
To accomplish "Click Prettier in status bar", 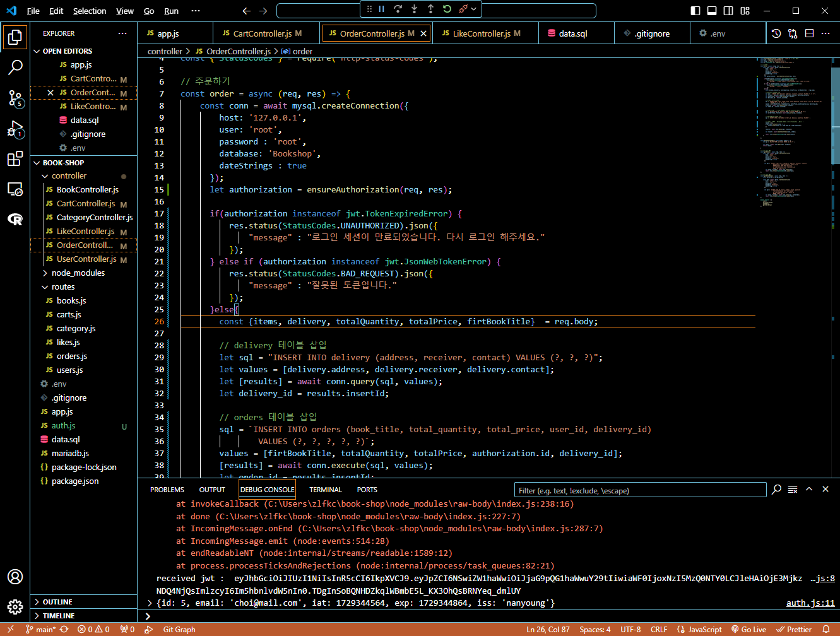I will tap(795, 630).
